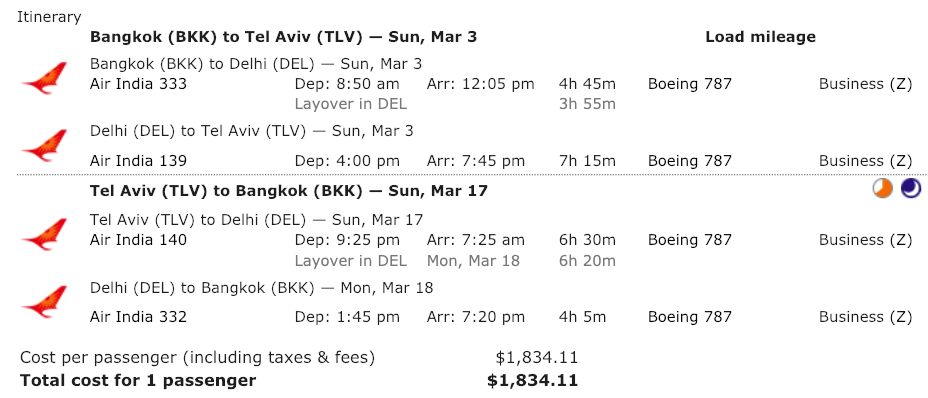This screenshot has width=928, height=398.
Task: Click flight number Air India 140
Action: (138, 240)
